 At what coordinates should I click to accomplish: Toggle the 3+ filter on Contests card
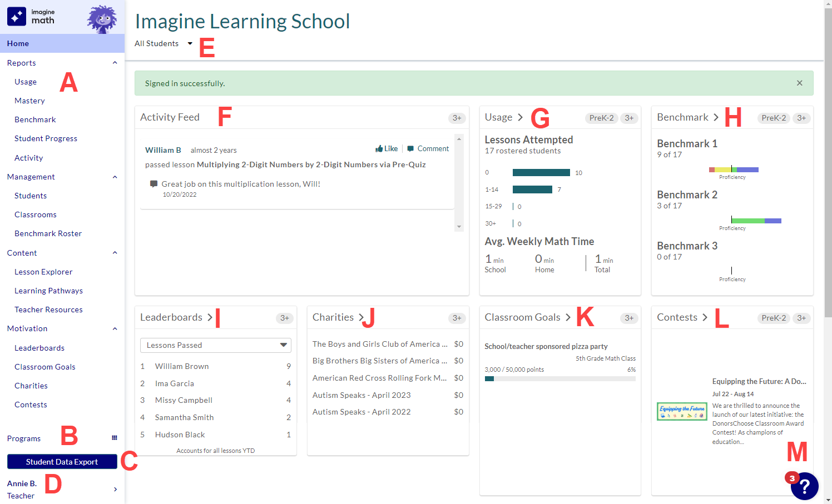[801, 318]
